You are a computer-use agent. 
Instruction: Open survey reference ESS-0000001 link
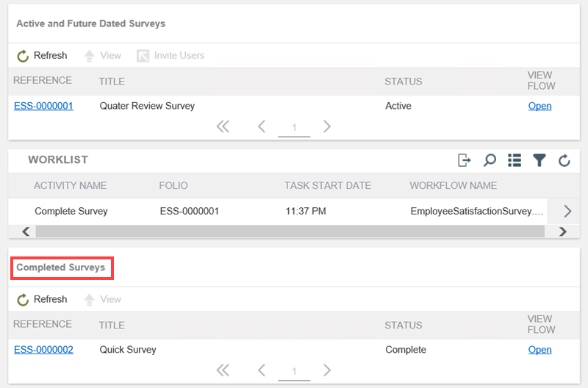[x=43, y=106]
